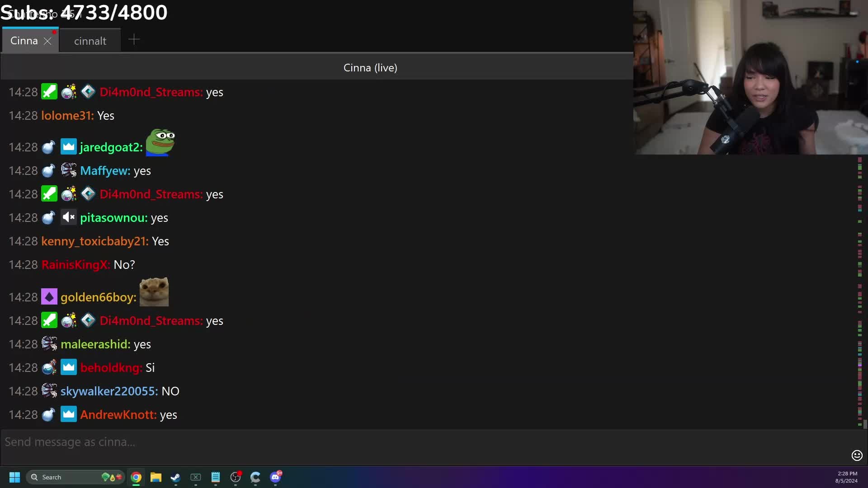Click jaredgoat2's Pepe emote
The height and width of the screenshot is (488, 868).
tap(160, 141)
